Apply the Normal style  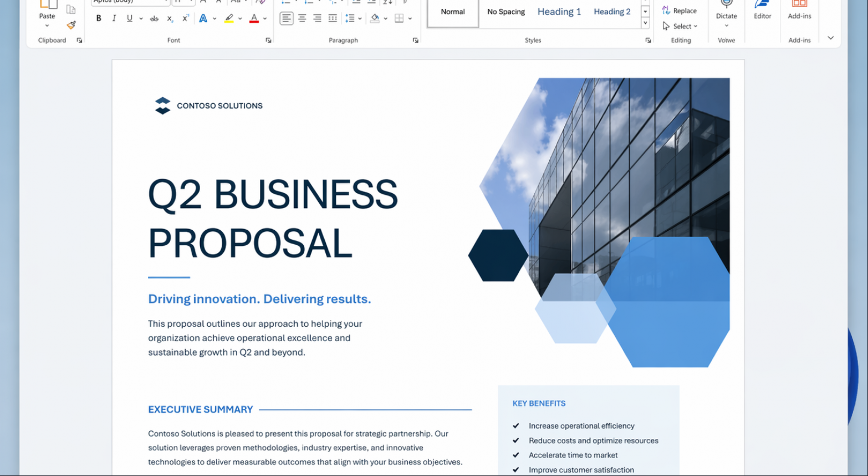[453, 12]
